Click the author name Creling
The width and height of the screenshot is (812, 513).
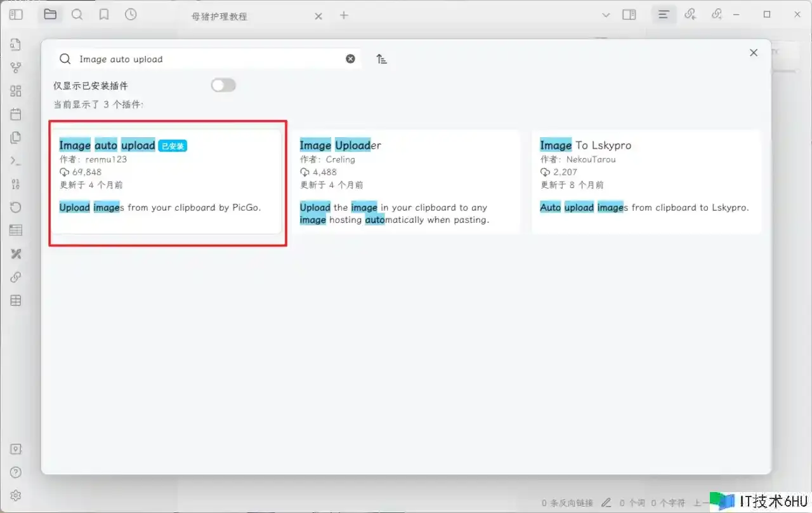[x=341, y=159]
